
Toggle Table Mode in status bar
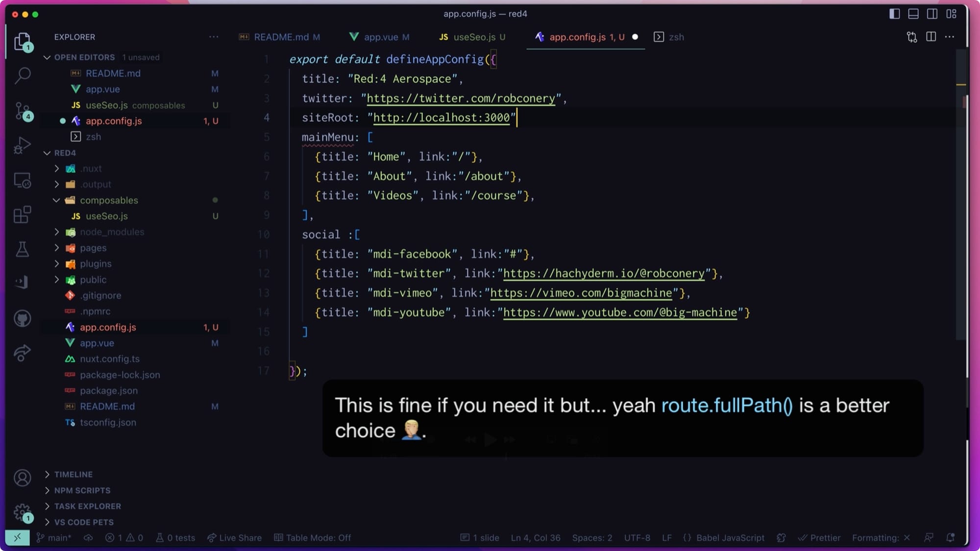[313, 538]
